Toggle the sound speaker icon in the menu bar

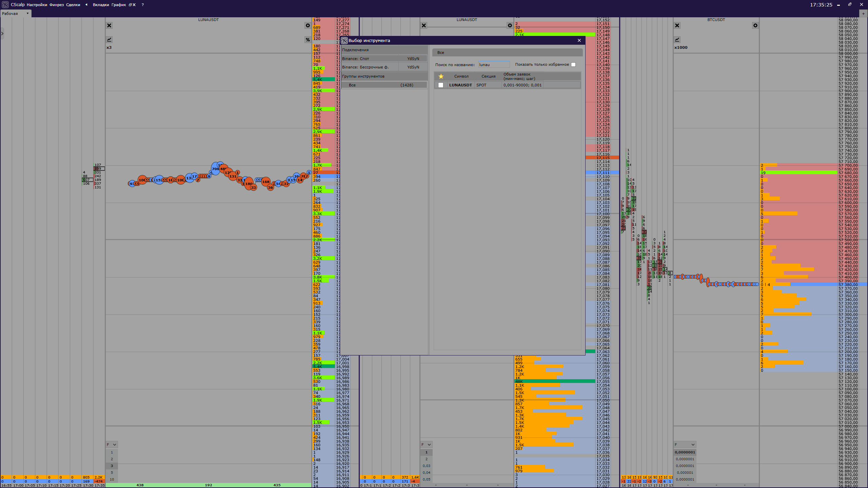[x=86, y=5]
